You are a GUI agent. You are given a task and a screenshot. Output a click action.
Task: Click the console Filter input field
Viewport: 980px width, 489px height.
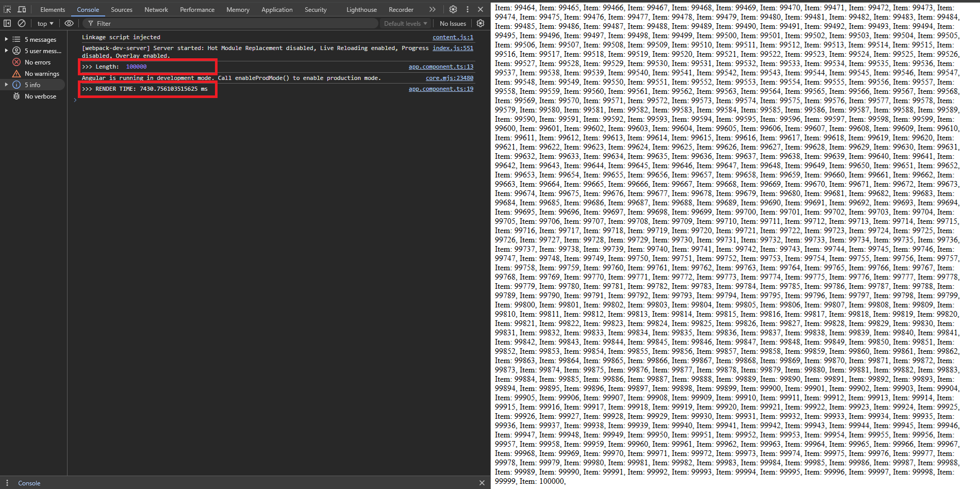tap(232, 24)
